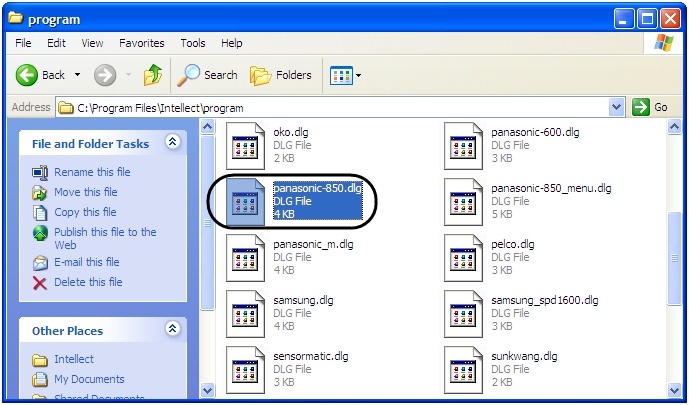Image resolution: width=689 pixels, height=405 pixels.
Task: Click the Rename this file icon
Action: coord(40,172)
